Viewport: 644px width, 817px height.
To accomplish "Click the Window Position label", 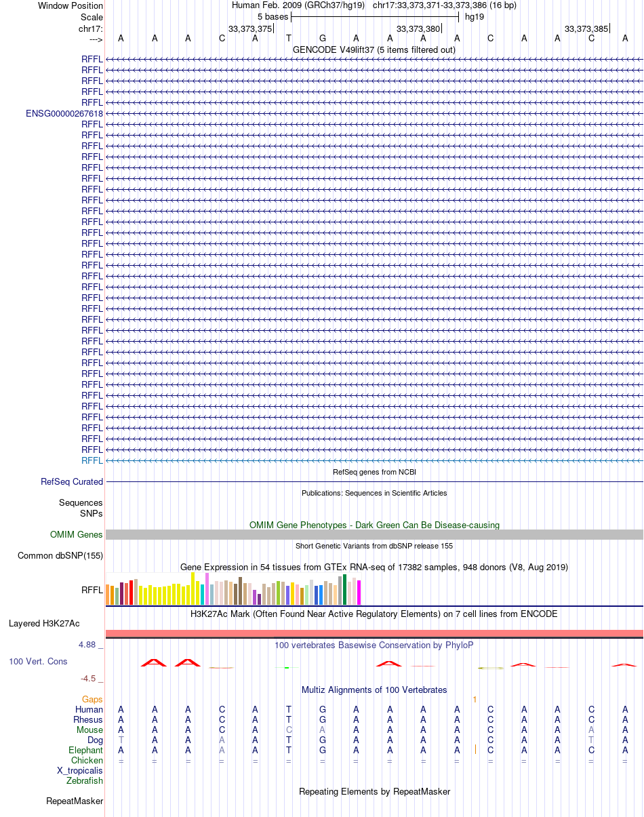I will 71,5.
